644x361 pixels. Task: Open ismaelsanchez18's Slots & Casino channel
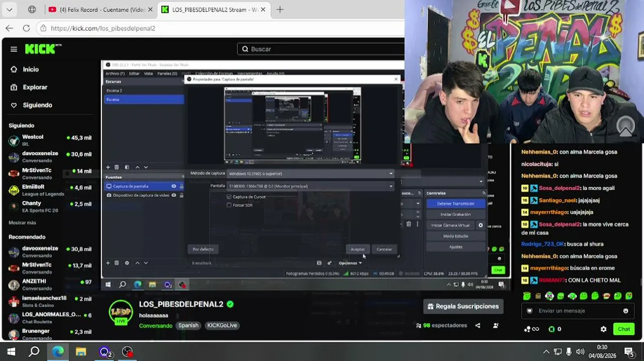coord(50,301)
